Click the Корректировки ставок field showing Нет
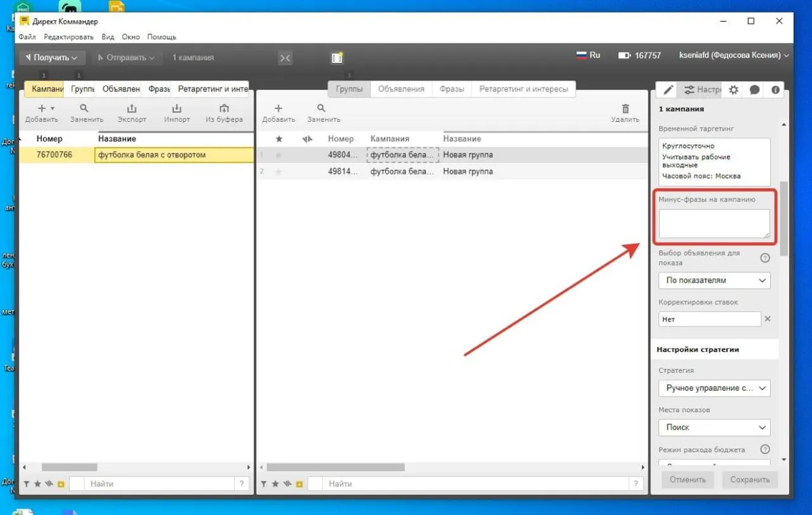The image size is (812, 515). pos(710,319)
